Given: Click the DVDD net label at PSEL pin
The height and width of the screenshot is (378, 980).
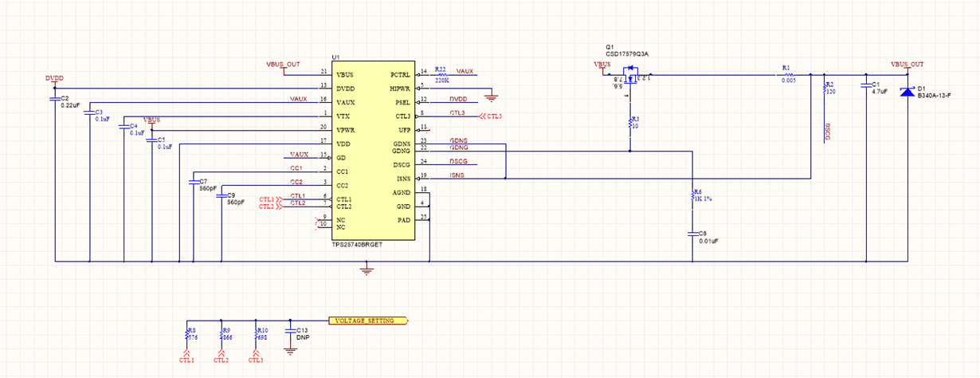Looking at the screenshot, I should (458, 99).
